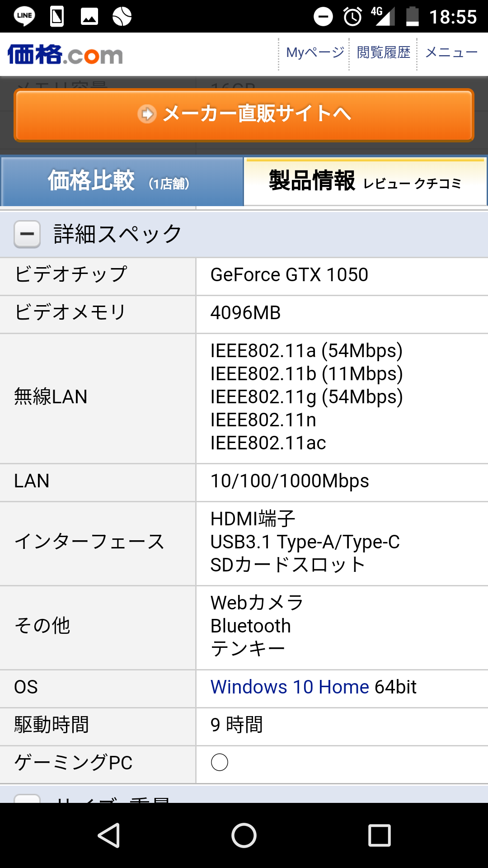
Task: Tap the gallery image notification icon
Action: coord(89,17)
